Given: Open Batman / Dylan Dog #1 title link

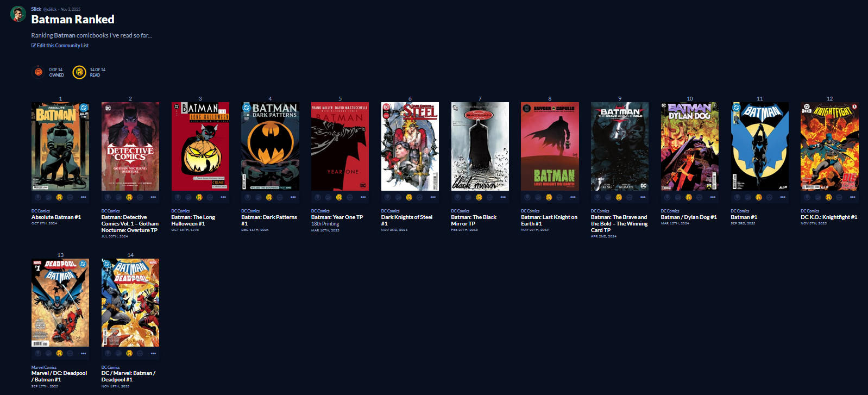Looking at the screenshot, I should [689, 217].
